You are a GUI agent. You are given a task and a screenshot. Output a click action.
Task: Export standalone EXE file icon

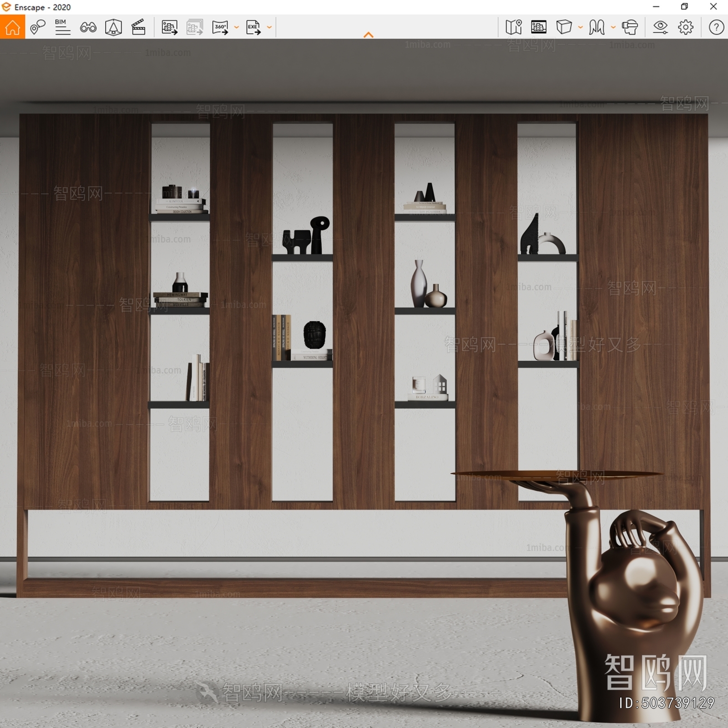253,27
